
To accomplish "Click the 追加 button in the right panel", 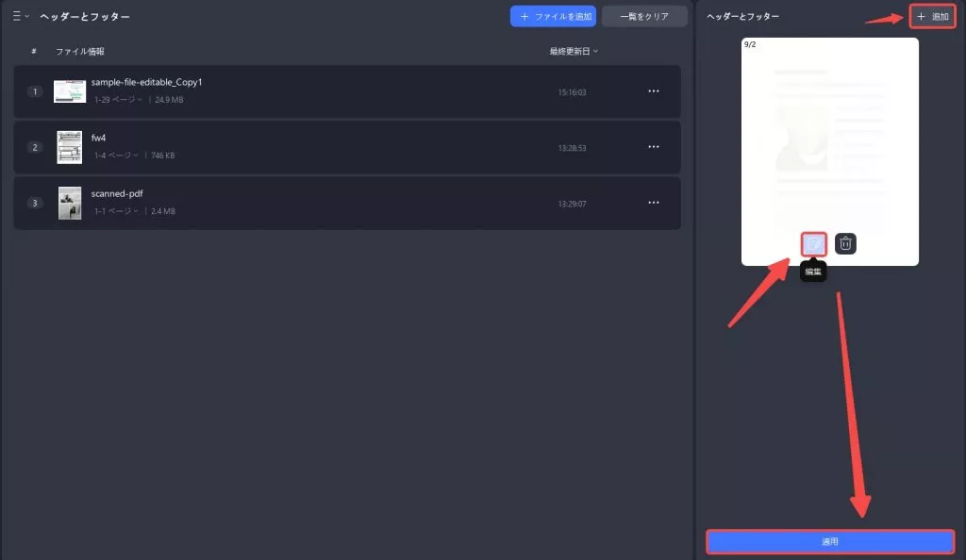I will click(932, 17).
